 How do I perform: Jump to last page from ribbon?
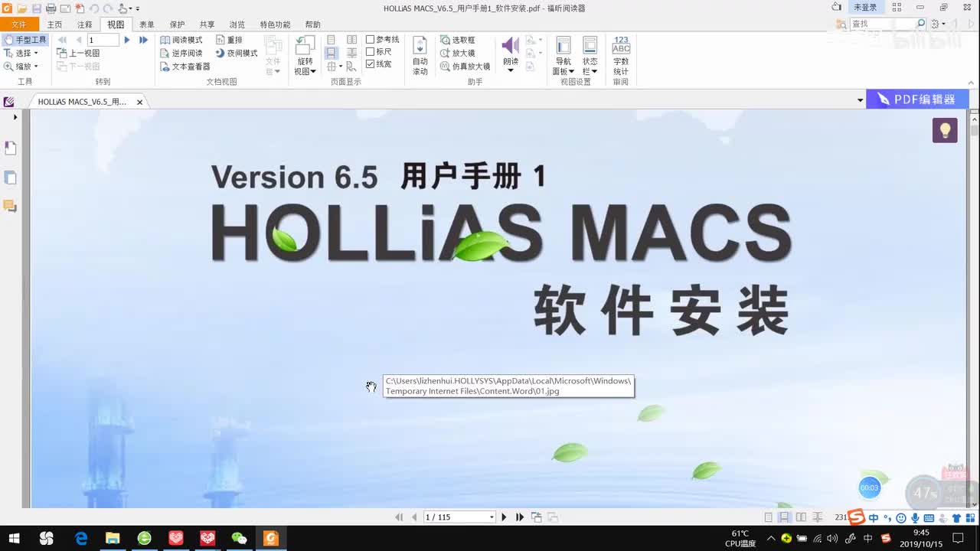click(x=143, y=40)
